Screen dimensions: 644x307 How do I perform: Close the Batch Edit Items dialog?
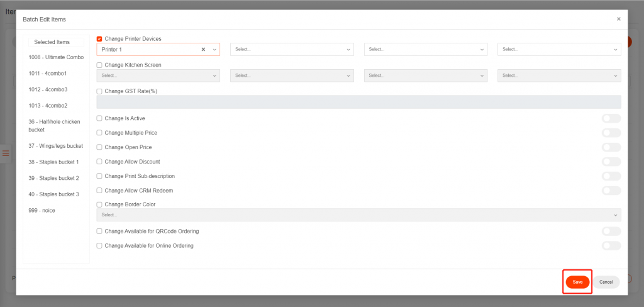coord(618,20)
